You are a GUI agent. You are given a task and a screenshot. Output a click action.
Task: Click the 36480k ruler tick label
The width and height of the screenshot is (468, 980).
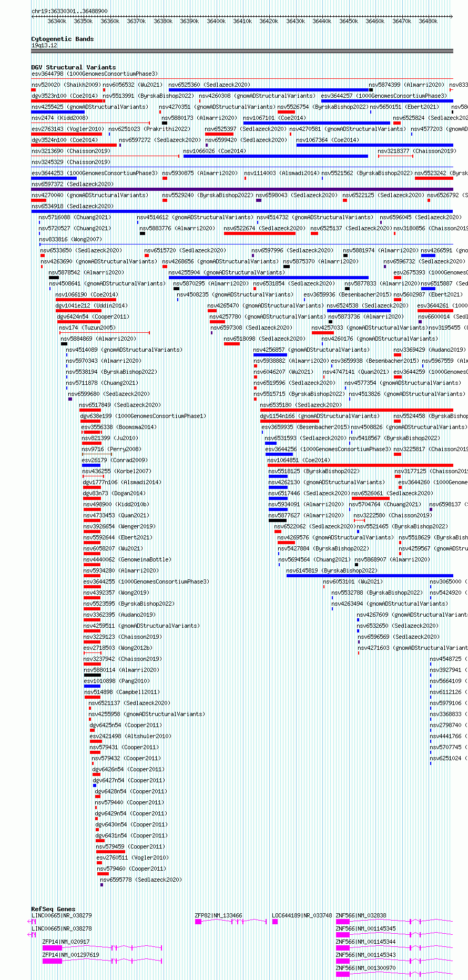point(428,21)
